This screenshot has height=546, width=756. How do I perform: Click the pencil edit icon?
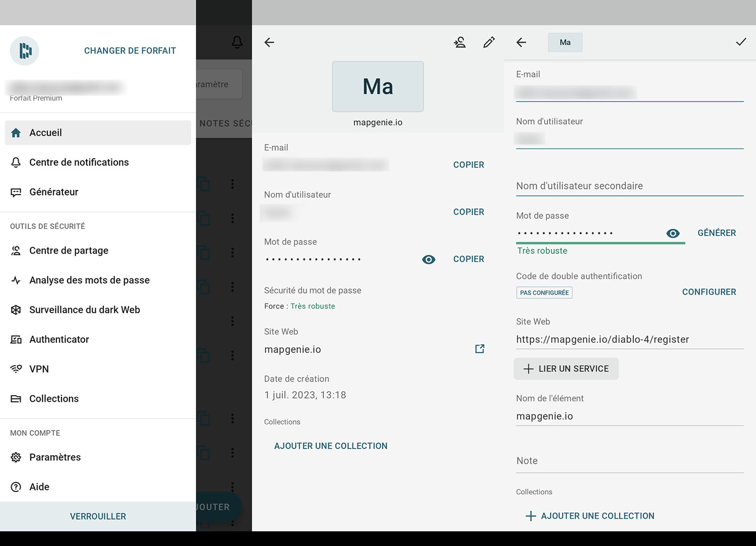click(x=489, y=42)
